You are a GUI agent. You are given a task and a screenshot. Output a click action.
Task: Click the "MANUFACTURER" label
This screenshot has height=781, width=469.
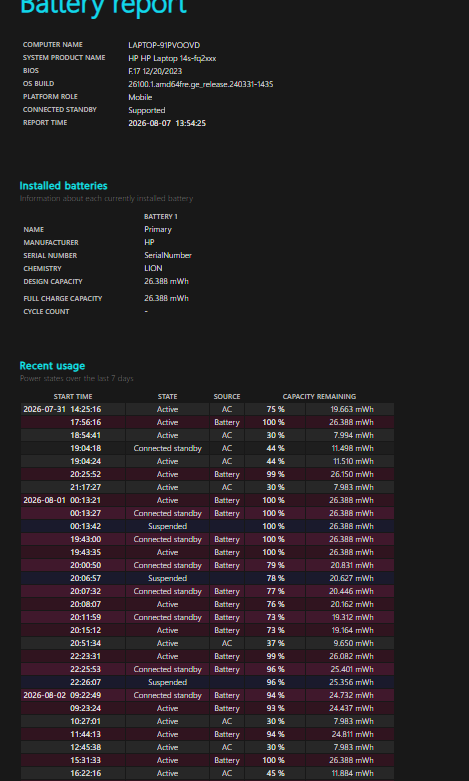(x=51, y=243)
